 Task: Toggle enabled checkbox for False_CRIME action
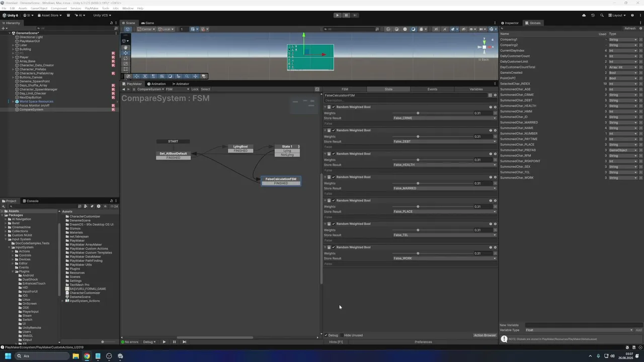pos(333,107)
